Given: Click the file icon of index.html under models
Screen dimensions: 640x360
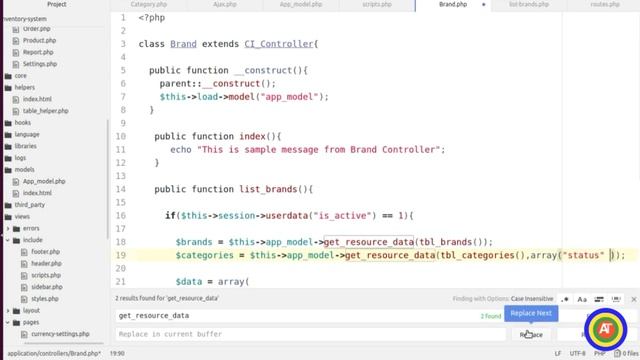Looking at the screenshot, I should click(x=16, y=193).
